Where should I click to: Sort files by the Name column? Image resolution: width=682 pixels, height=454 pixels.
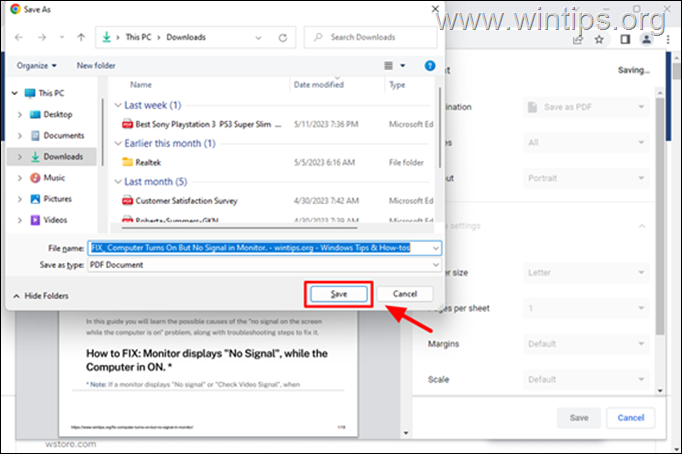[x=141, y=85]
